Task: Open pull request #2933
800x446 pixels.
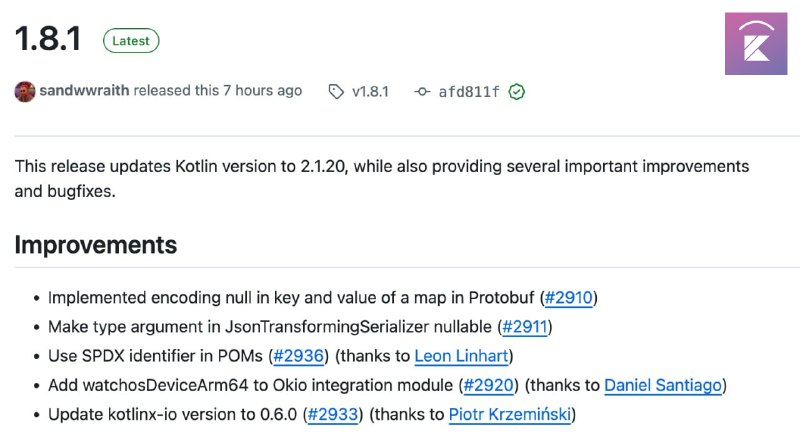Action: (x=333, y=414)
